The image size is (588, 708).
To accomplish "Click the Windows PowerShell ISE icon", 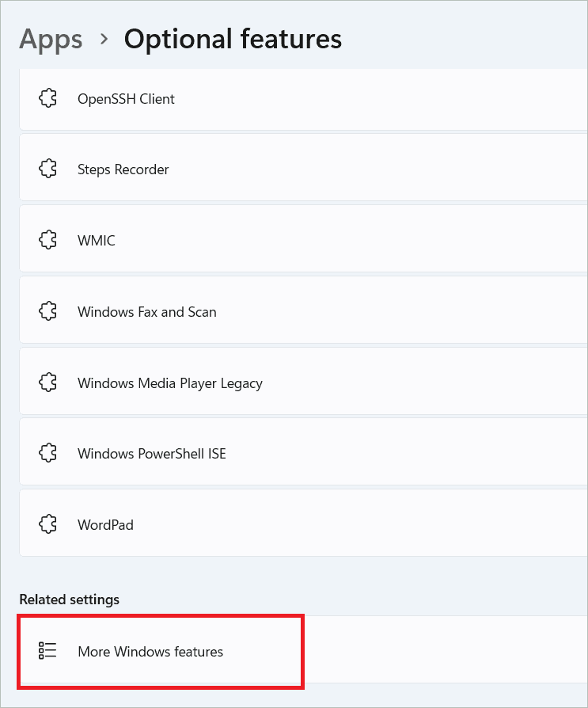I will [x=47, y=453].
